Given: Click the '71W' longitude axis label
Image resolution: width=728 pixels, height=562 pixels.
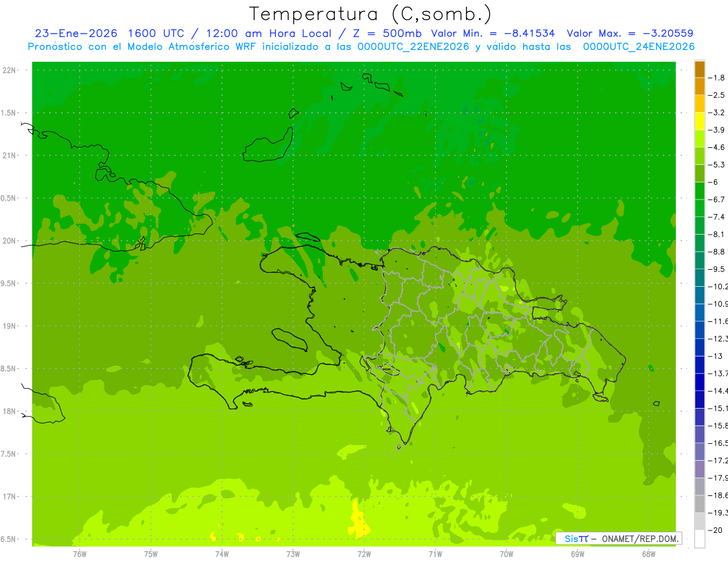Looking at the screenshot, I should [x=435, y=554].
